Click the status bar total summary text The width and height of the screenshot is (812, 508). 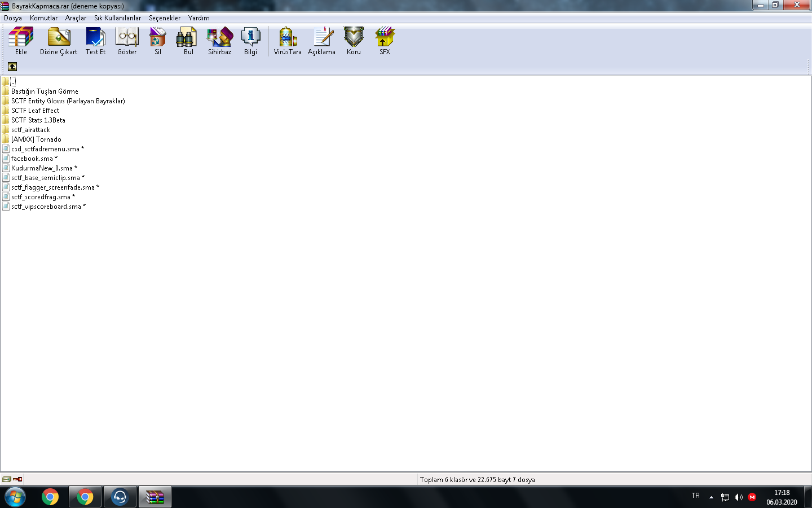coord(478,480)
